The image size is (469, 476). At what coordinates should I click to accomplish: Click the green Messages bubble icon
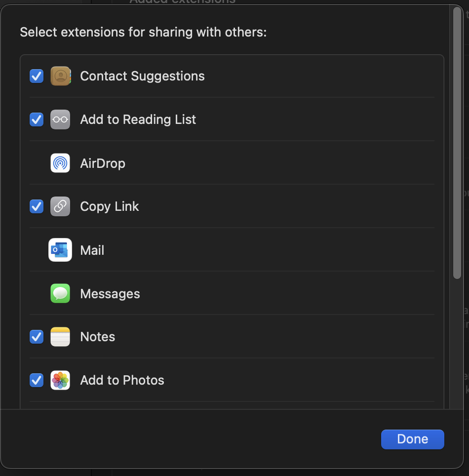(60, 293)
